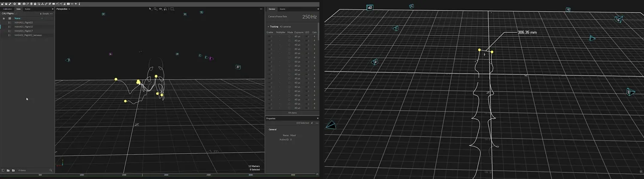Image resolution: width=644 pixels, height=179 pixels.
Task: Click the '(10) Selected' text in Properties
Action: point(302,123)
